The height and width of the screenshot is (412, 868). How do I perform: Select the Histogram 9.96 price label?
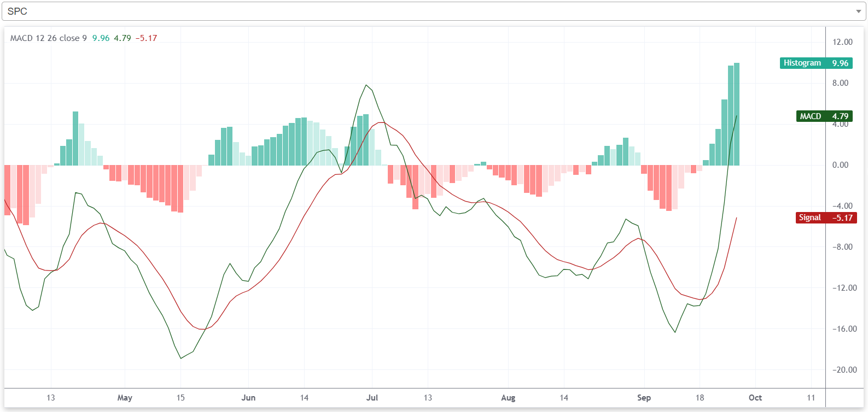tap(815, 63)
